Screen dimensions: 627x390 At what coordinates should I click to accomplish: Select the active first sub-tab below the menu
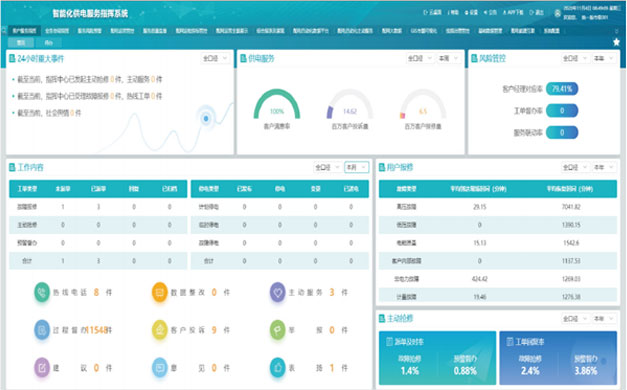tap(21, 42)
